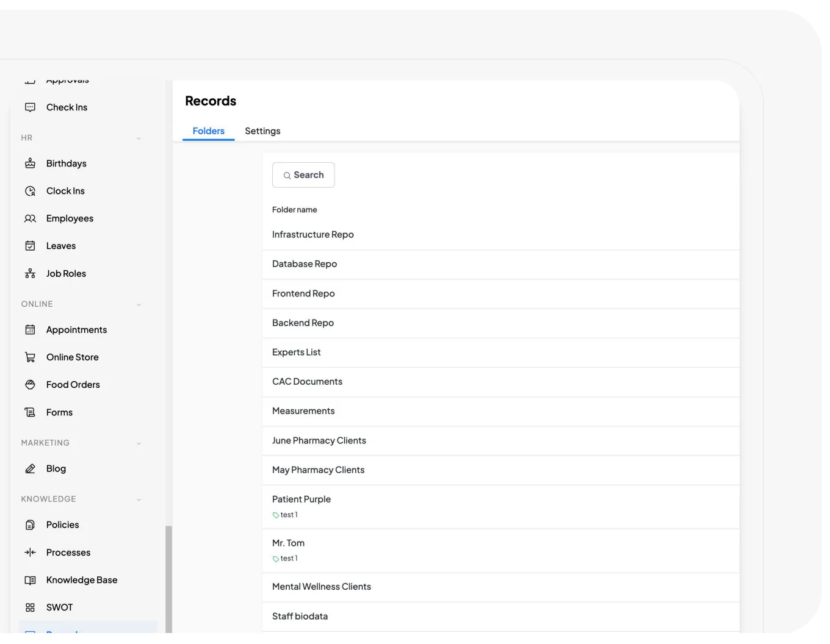
Task: Click the Birthdays cake icon
Action: [30, 163]
